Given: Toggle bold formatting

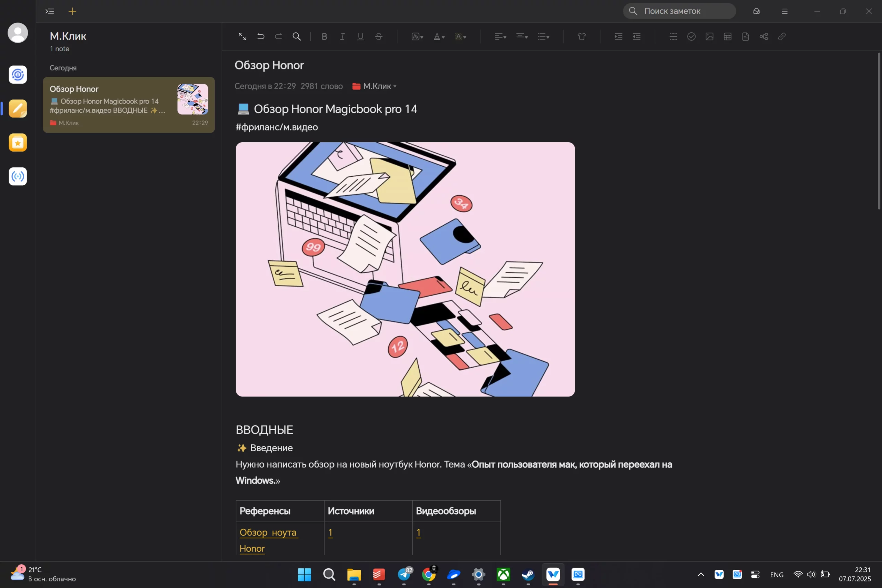Looking at the screenshot, I should [324, 37].
